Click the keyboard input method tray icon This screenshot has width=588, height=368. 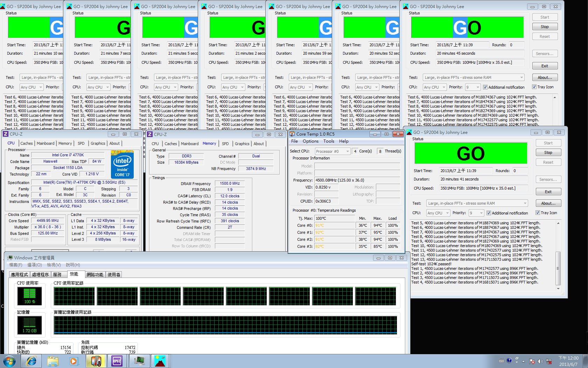(502, 361)
